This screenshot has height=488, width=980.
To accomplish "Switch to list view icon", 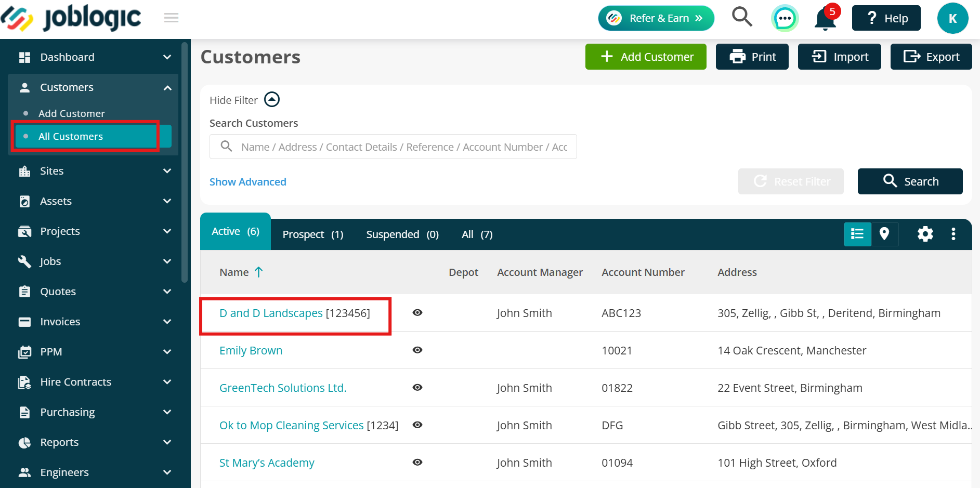I will pos(857,234).
